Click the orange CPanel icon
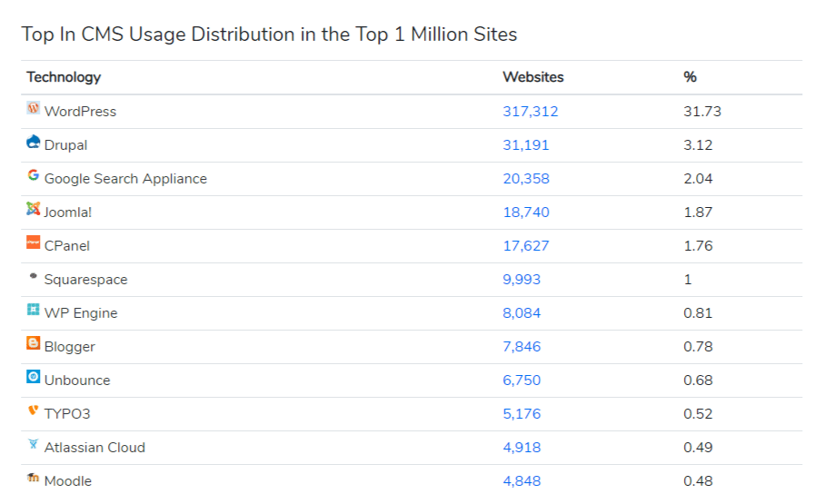Viewport: 815px width, 504px height. pyautogui.click(x=34, y=242)
